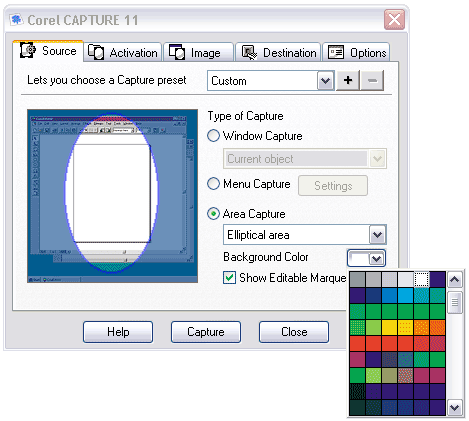Pick the darkest gray swatch
469x421 pixels.
click(357, 279)
